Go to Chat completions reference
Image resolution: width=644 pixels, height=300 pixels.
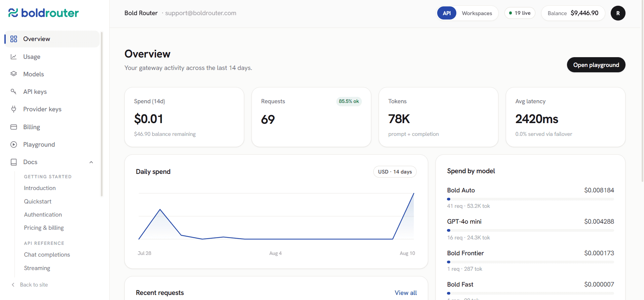(47, 255)
